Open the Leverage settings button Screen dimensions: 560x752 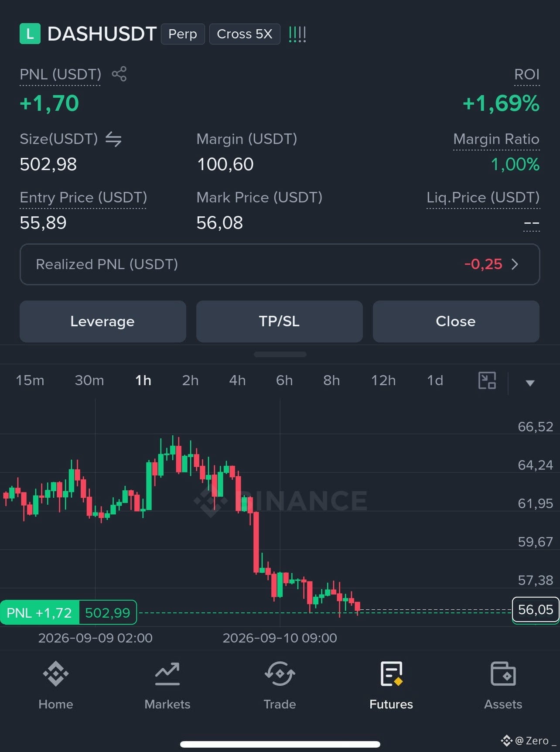click(103, 321)
